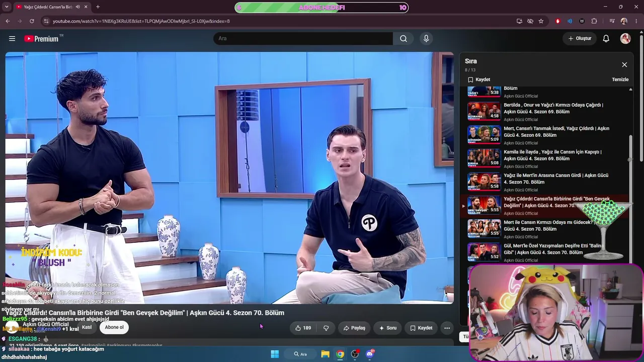Open the tab search dropdown arrow
The height and width of the screenshot is (362, 644).
coord(7,7)
